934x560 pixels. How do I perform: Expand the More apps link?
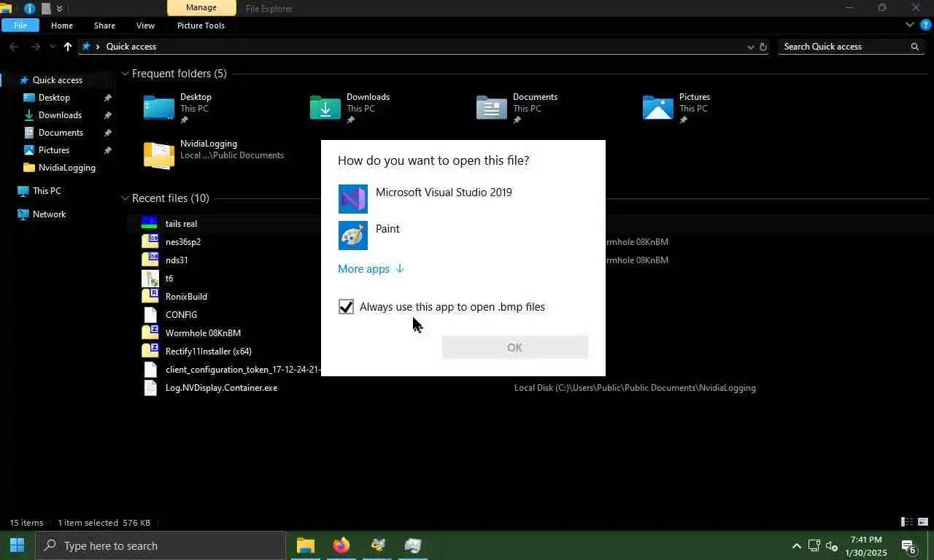[x=371, y=269]
